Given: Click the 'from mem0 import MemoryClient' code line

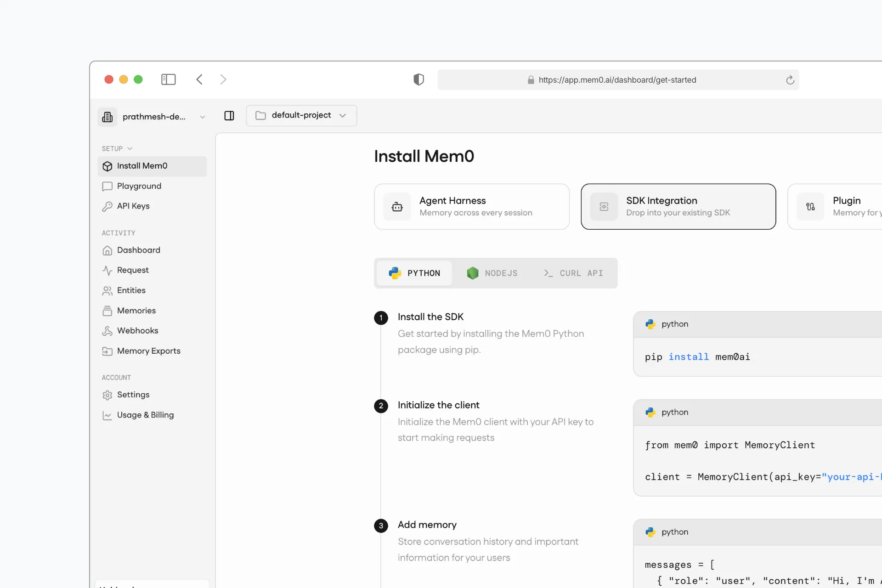Looking at the screenshot, I should (730, 445).
